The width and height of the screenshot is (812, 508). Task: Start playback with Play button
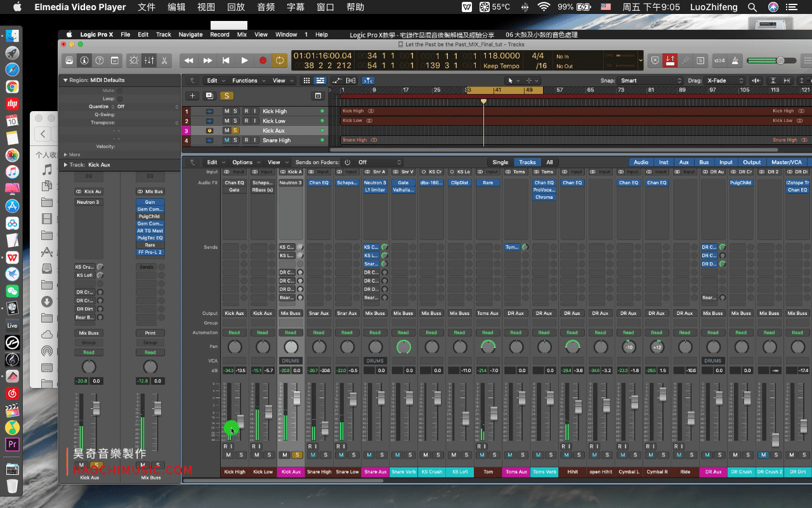(x=244, y=60)
